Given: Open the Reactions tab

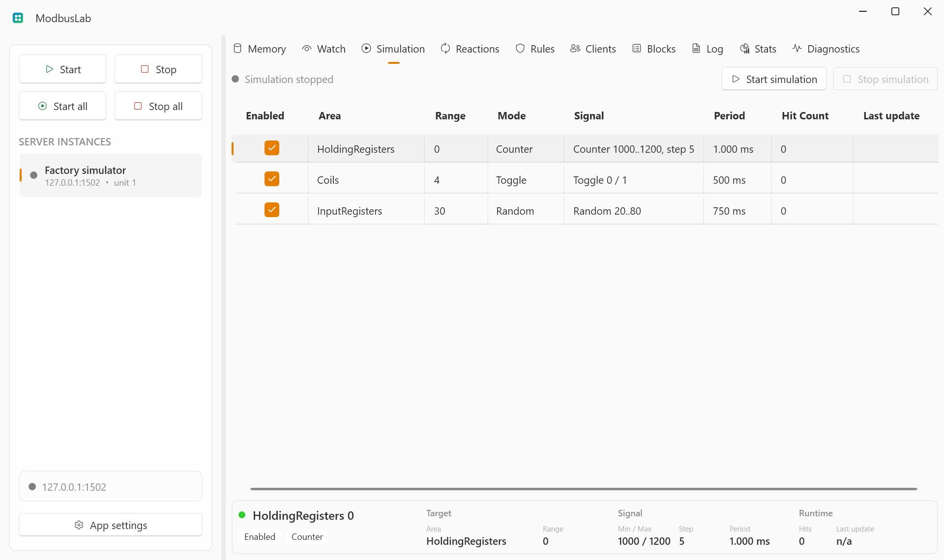Looking at the screenshot, I should point(470,49).
